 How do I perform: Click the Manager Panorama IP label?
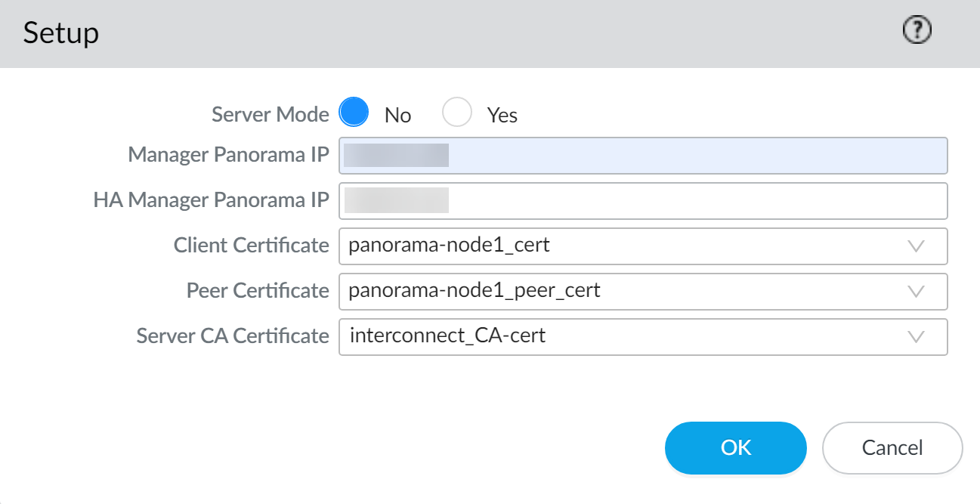coord(228,155)
